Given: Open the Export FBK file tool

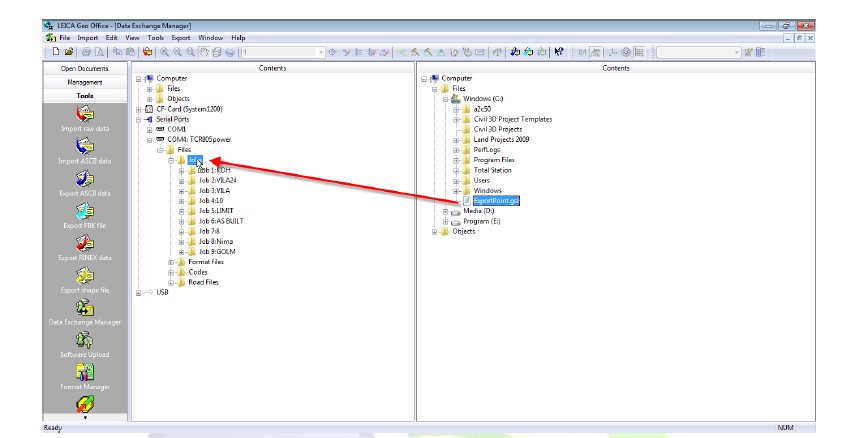Looking at the screenshot, I should coord(85,211).
